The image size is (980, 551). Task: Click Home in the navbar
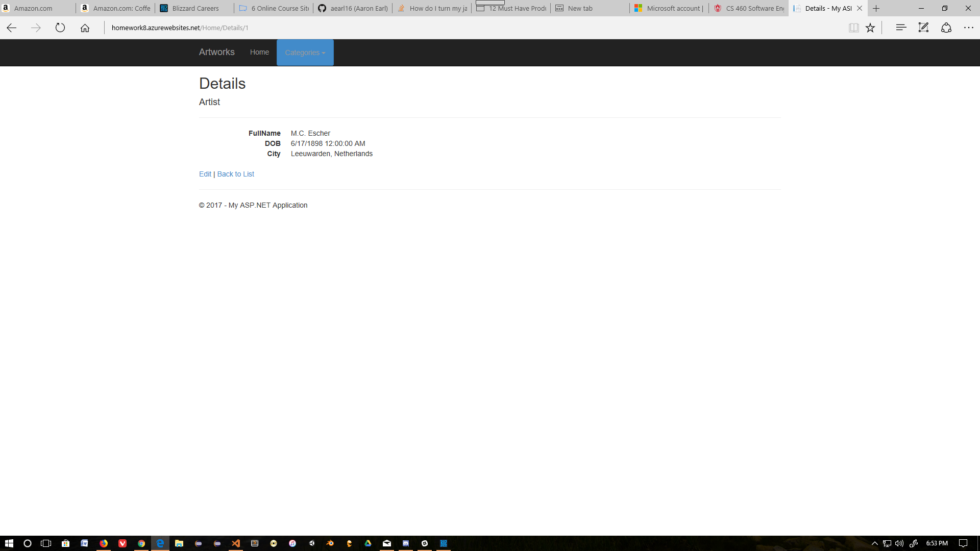tap(259, 52)
